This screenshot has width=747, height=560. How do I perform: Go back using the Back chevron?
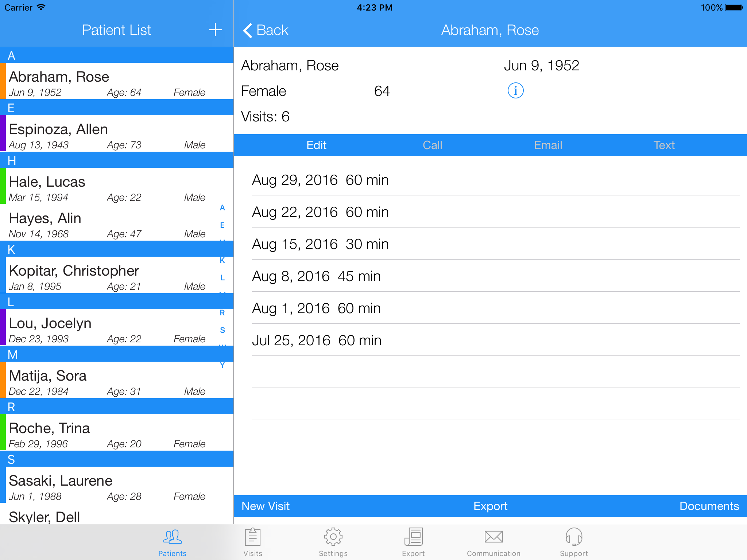(x=266, y=30)
